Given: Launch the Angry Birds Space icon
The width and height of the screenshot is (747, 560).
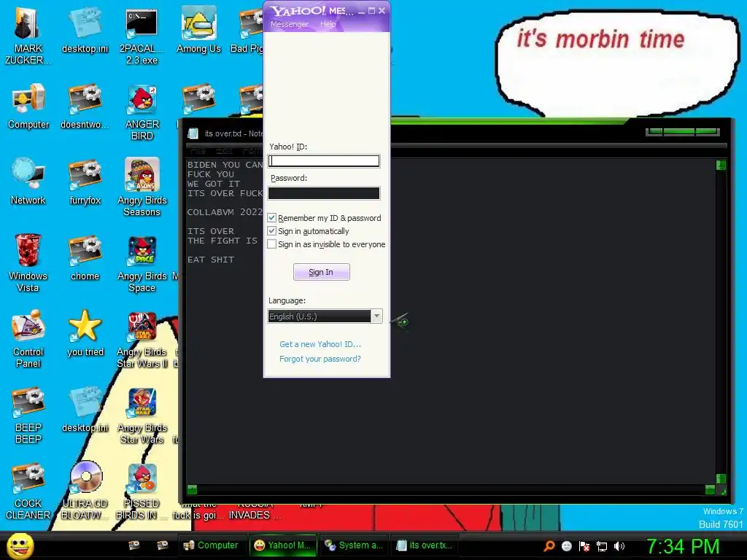Looking at the screenshot, I should pos(142,263).
